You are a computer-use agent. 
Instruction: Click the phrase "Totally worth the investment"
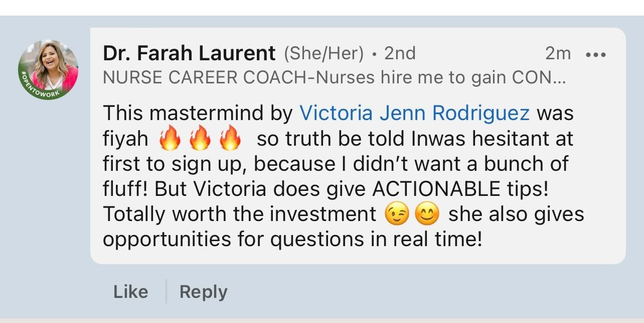tap(240, 214)
